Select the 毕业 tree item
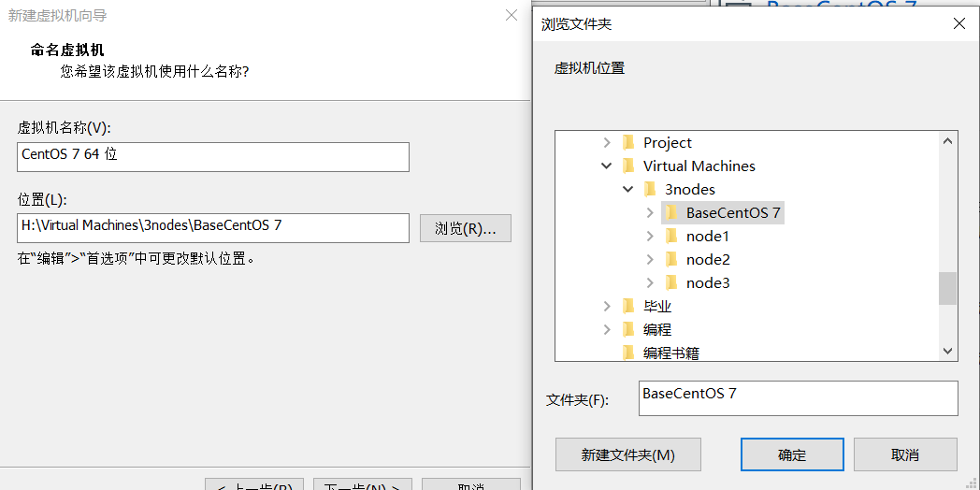 point(657,307)
